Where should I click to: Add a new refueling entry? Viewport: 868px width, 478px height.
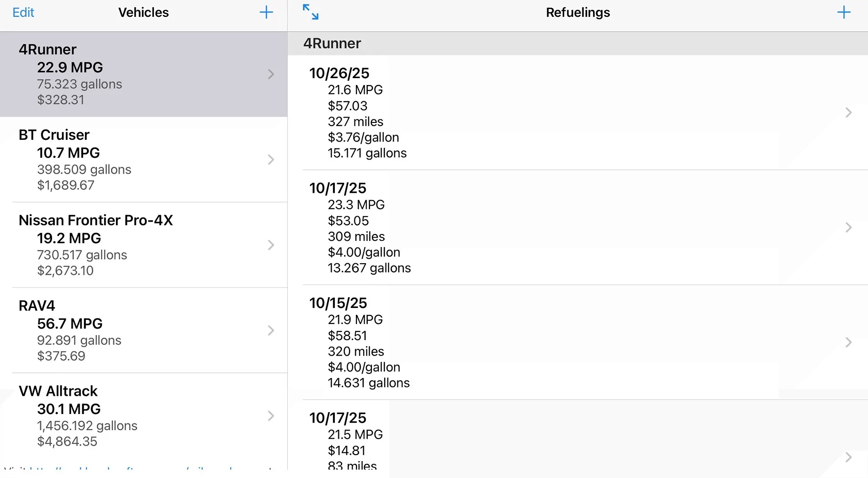pos(843,12)
